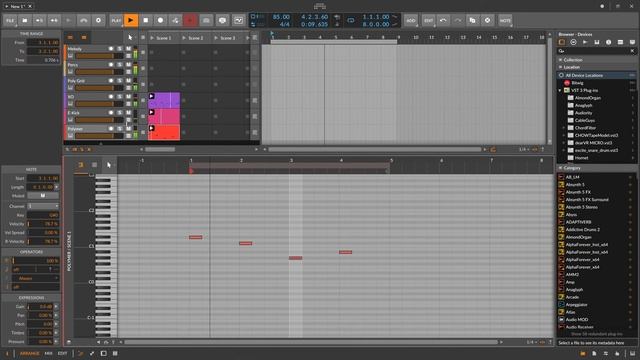Expand the Gain expression arrow
This screenshot has height=360, width=640.
click(x=56, y=307)
